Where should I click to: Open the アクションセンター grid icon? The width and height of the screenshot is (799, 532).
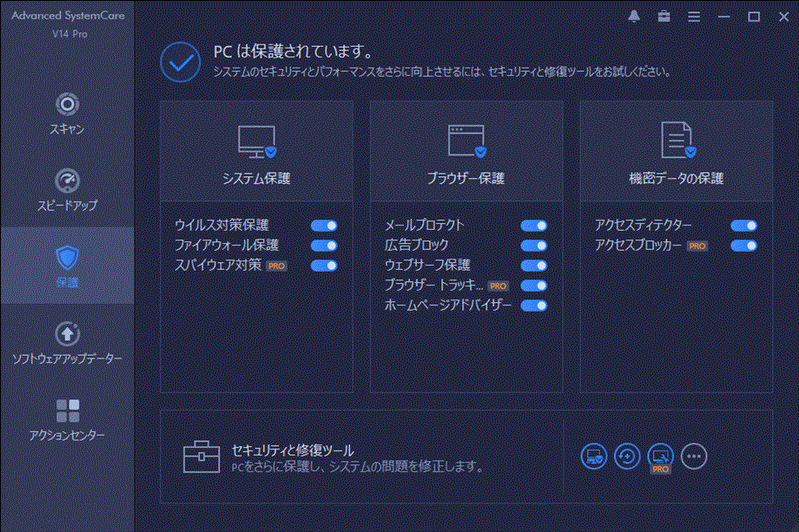68,410
